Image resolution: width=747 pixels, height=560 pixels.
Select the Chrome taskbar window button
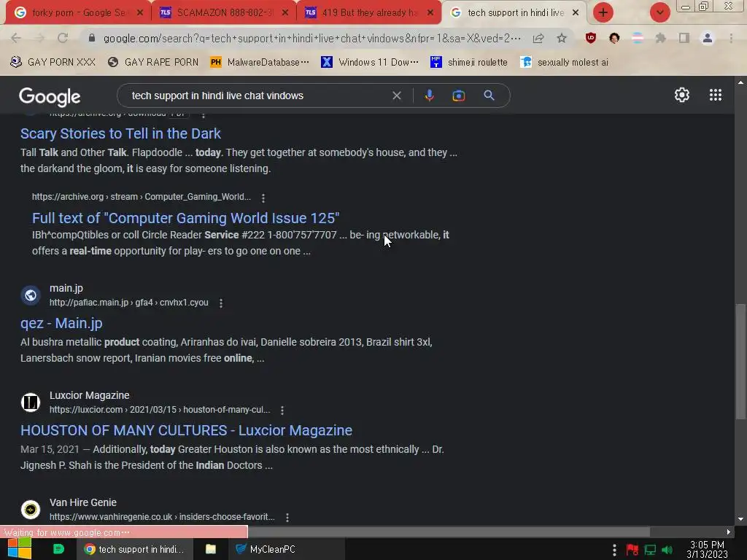[x=135, y=549]
